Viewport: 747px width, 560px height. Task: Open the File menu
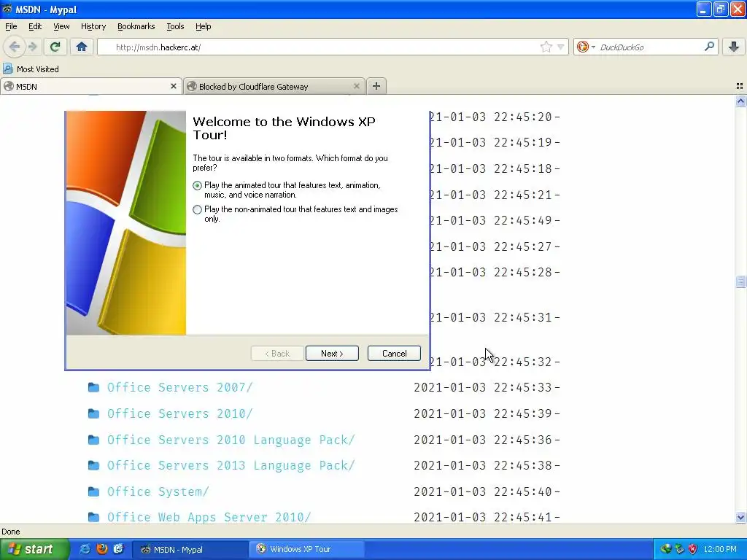coord(11,26)
